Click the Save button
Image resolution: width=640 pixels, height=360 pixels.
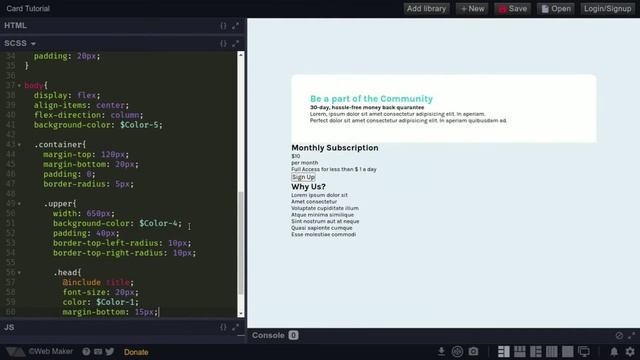[513, 9]
